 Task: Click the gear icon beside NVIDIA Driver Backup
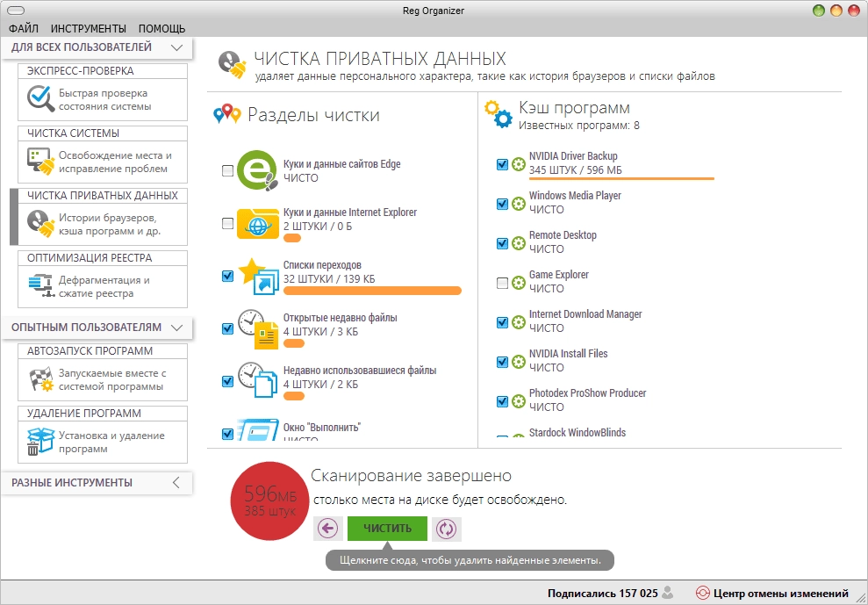point(518,164)
